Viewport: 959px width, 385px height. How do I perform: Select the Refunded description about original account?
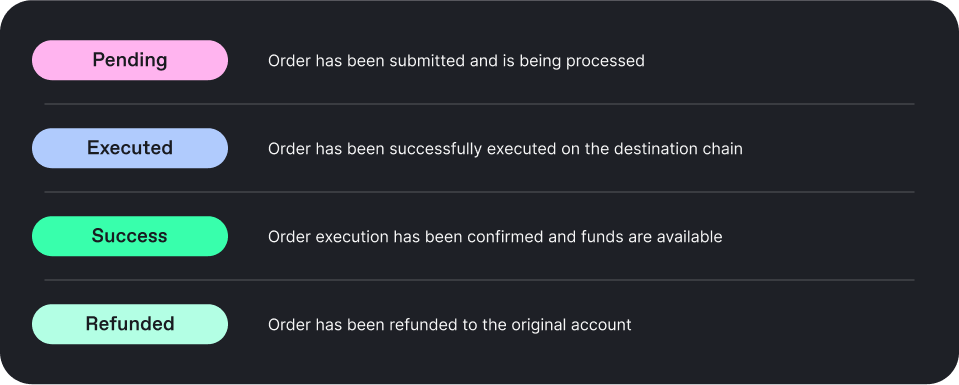click(x=450, y=324)
